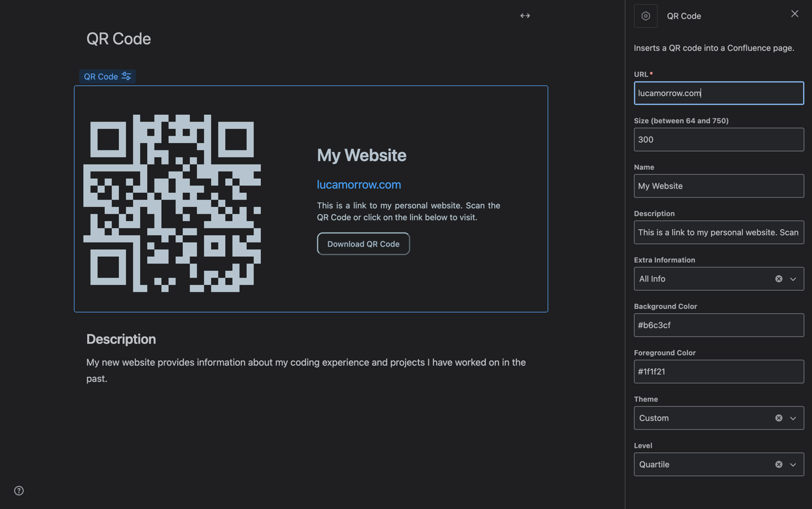
Task: Expand the Theme dropdown arrow
Action: coord(793,418)
